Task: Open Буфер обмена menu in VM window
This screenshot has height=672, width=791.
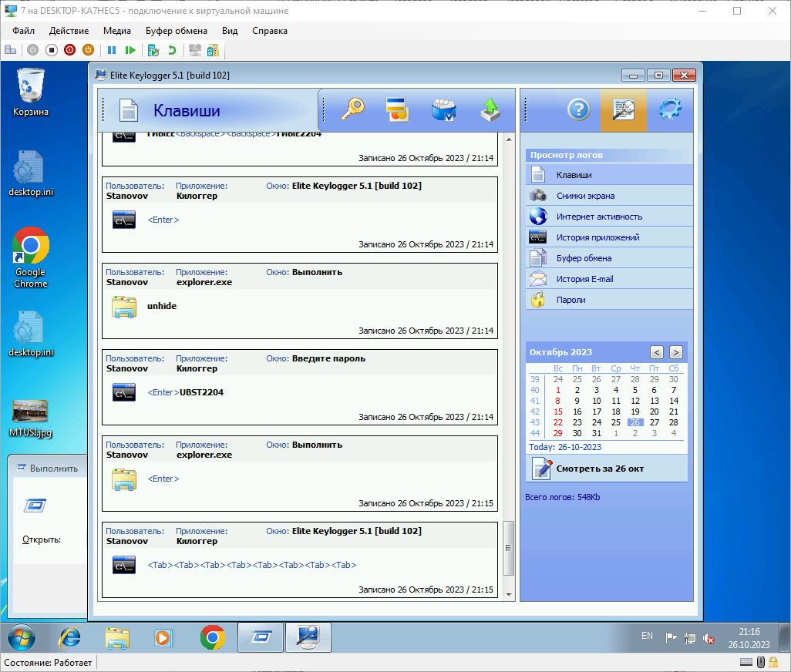Action: [177, 31]
